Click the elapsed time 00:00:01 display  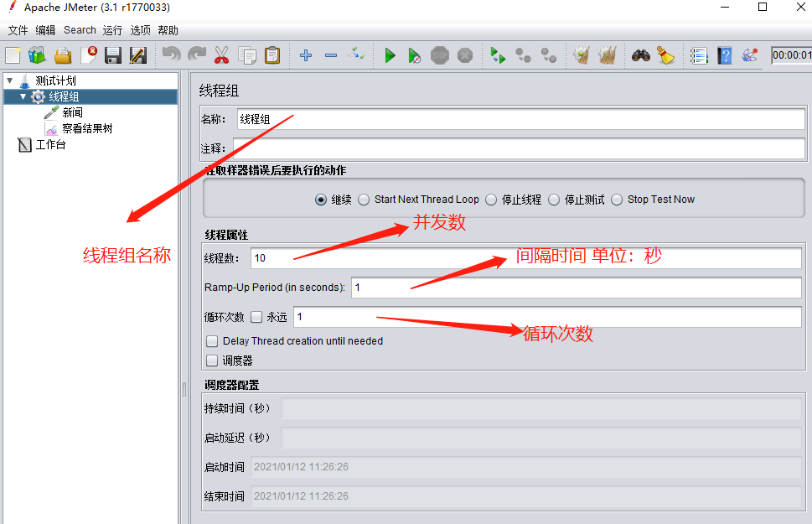[791, 55]
